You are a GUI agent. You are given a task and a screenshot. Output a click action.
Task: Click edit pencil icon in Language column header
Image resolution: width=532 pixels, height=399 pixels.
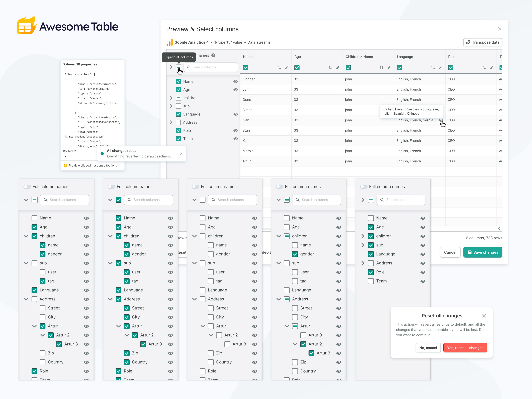pyautogui.click(x=440, y=68)
